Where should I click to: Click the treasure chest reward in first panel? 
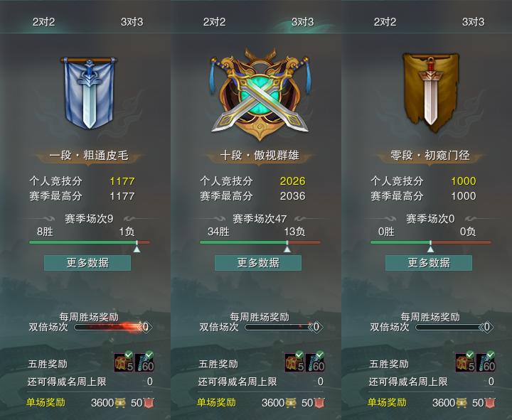coord(124,362)
